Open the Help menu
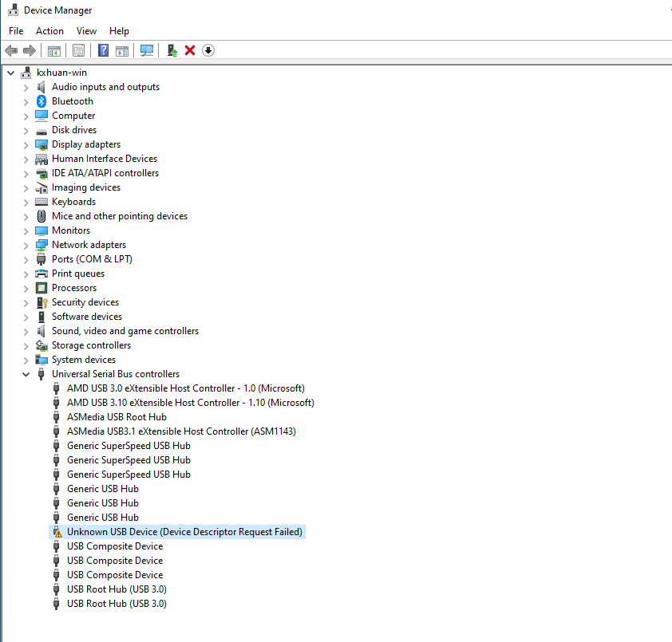672x642 pixels. coord(119,31)
